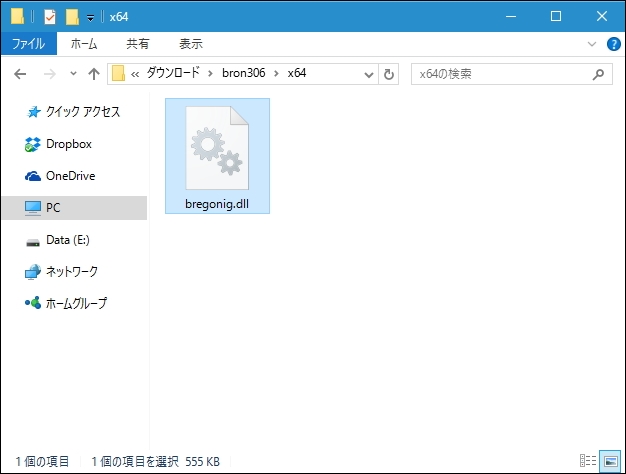Open address bar history dropdown
Viewport: 626px width, 474px height.
pyautogui.click(x=369, y=74)
